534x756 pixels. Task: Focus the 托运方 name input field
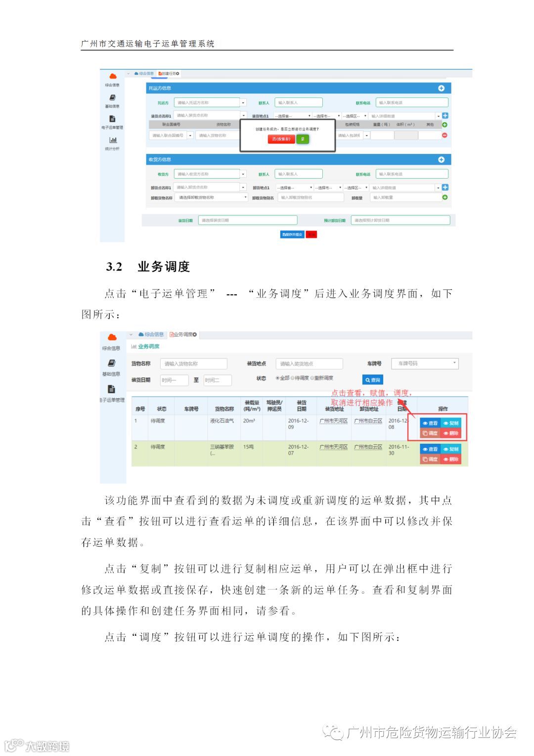pos(207,103)
